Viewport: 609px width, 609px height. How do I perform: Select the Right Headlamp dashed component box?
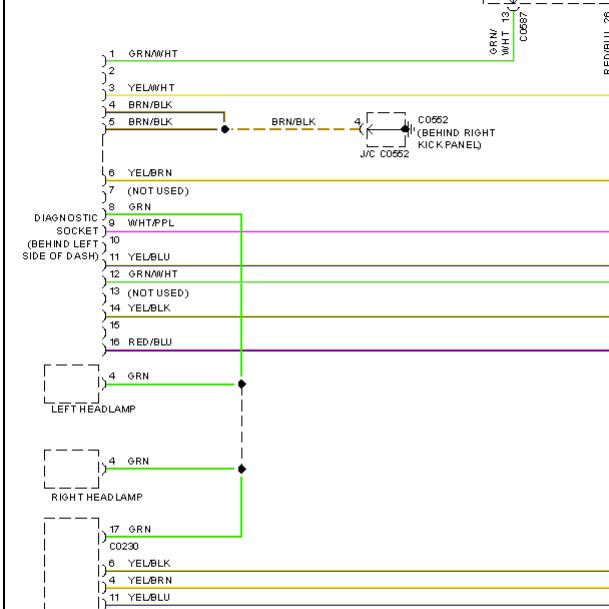click(71, 469)
